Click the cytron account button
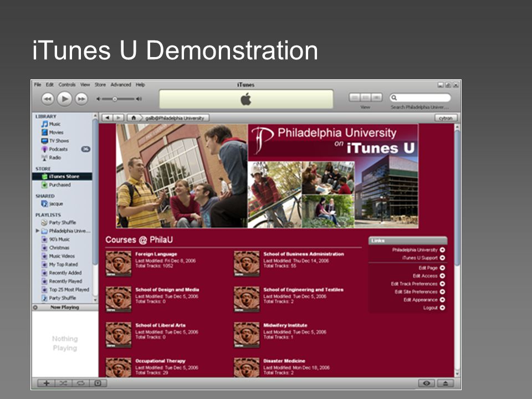 (446, 118)
